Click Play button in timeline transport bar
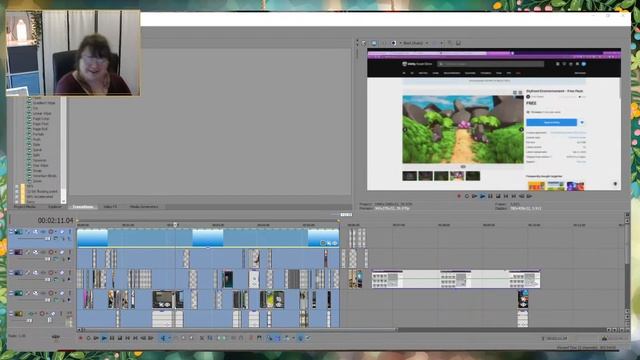 [x=104, y=338]
